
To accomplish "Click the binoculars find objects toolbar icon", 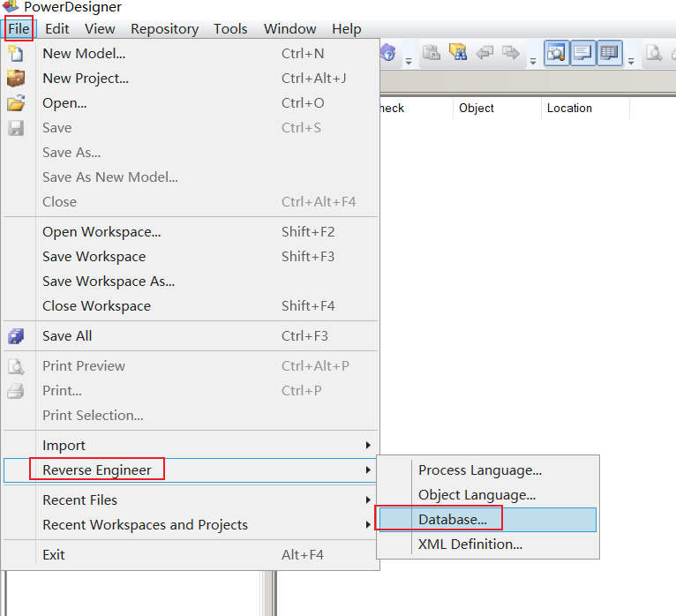I will pos(458,53).
